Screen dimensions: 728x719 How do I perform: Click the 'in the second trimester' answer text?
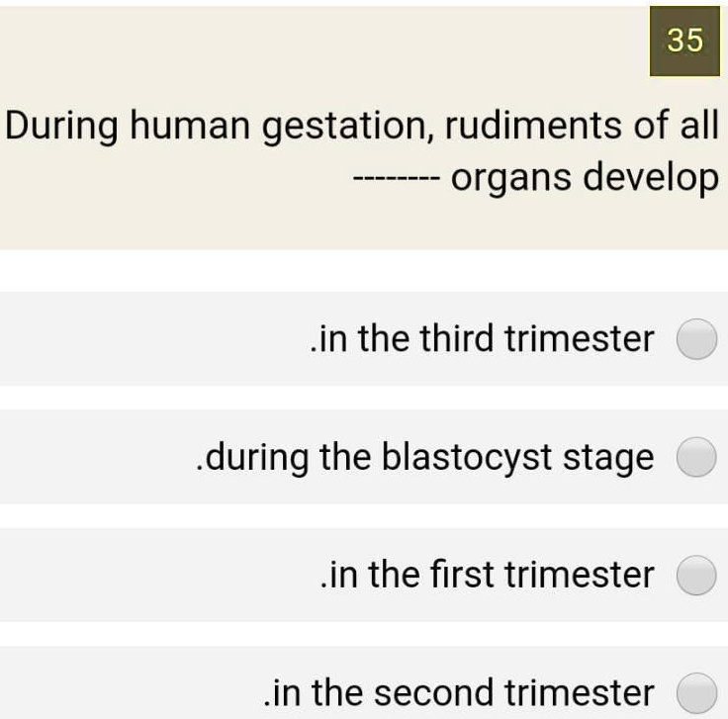(460, 691)
